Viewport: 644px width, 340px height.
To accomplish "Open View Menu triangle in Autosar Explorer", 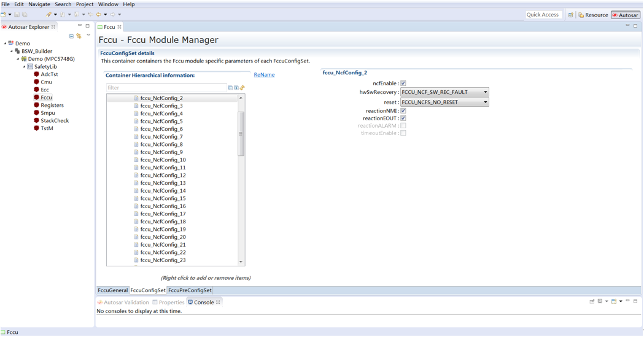I will 88,36.
